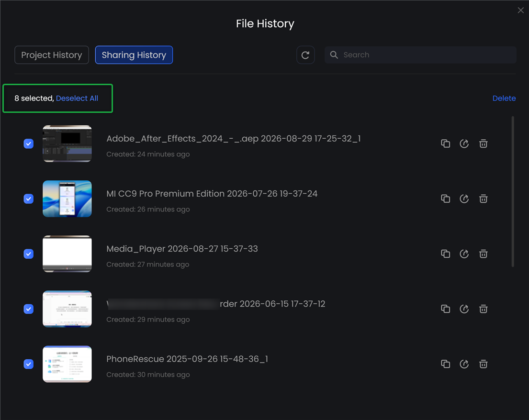
Task: Click the '8 selected' count text
Action: (x=34, y=98)
